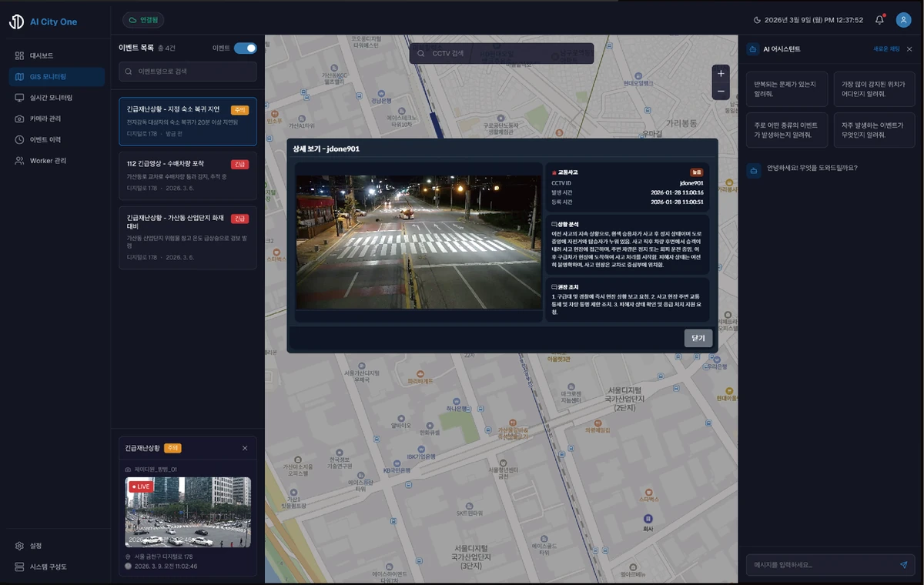Focus the 이벤트명으로 검색 search field
This screenshot has height=585, width=924.
pyautogui.click(x=188, y=72)
